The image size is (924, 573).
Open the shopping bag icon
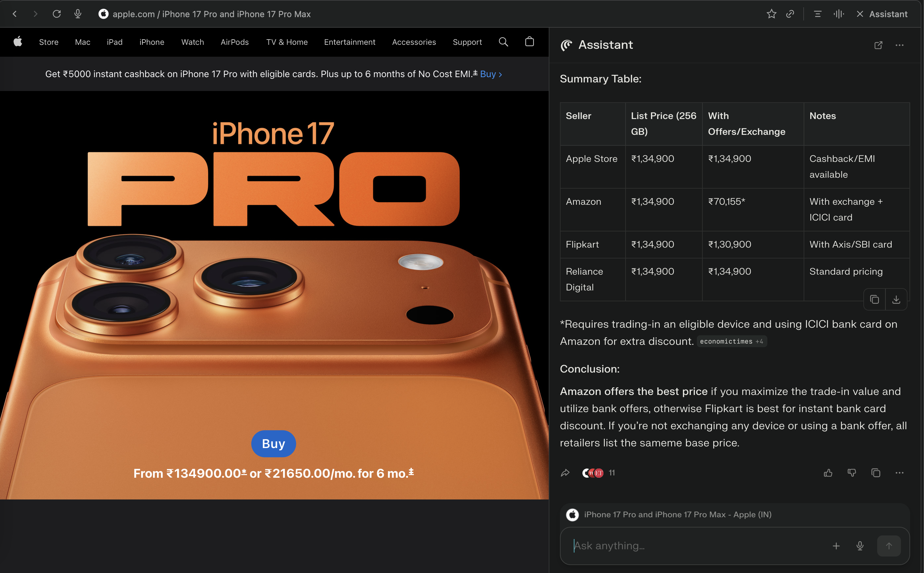(x=530, y=42)
